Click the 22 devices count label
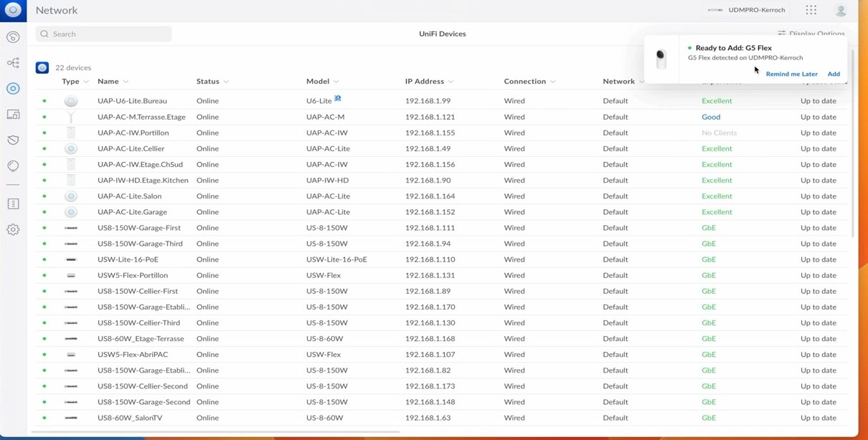868x440 pixels. coord(73,67)
